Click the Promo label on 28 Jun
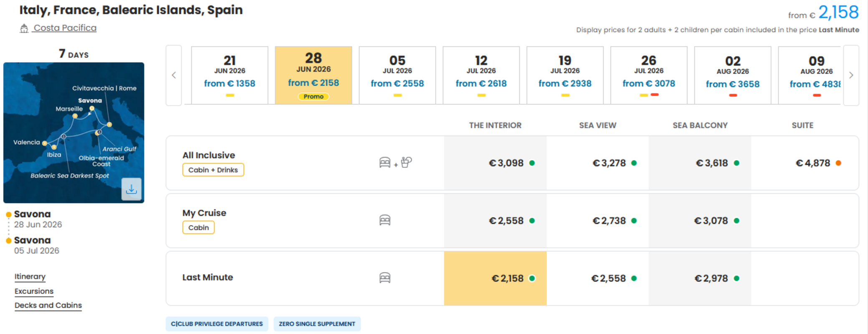868x334 pixels. 314,96
